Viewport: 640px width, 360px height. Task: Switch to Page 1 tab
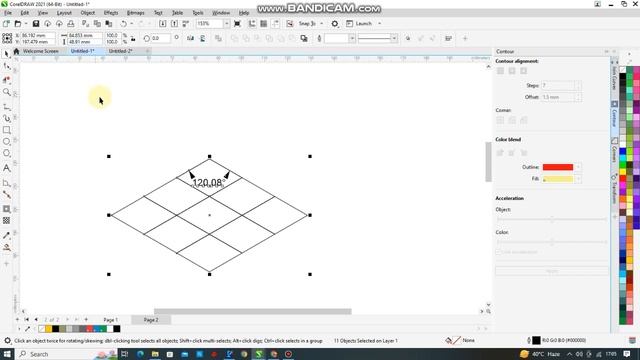click(x=111, y=320)
